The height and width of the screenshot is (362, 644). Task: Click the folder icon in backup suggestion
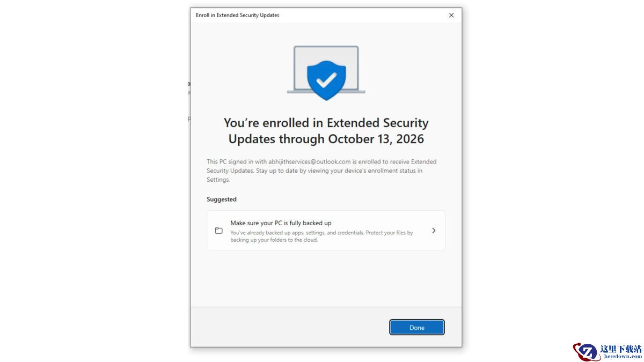coord(219,231)
